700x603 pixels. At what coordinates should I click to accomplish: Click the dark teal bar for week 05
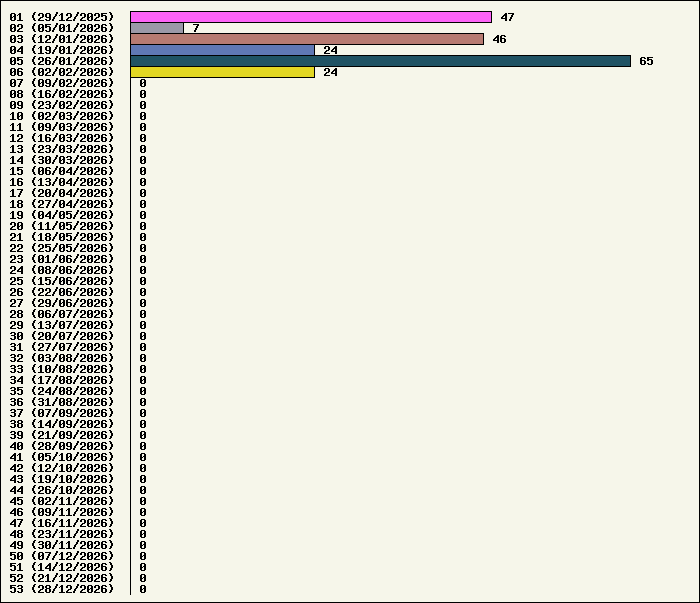pyautogui.click(x=380, y=61)
